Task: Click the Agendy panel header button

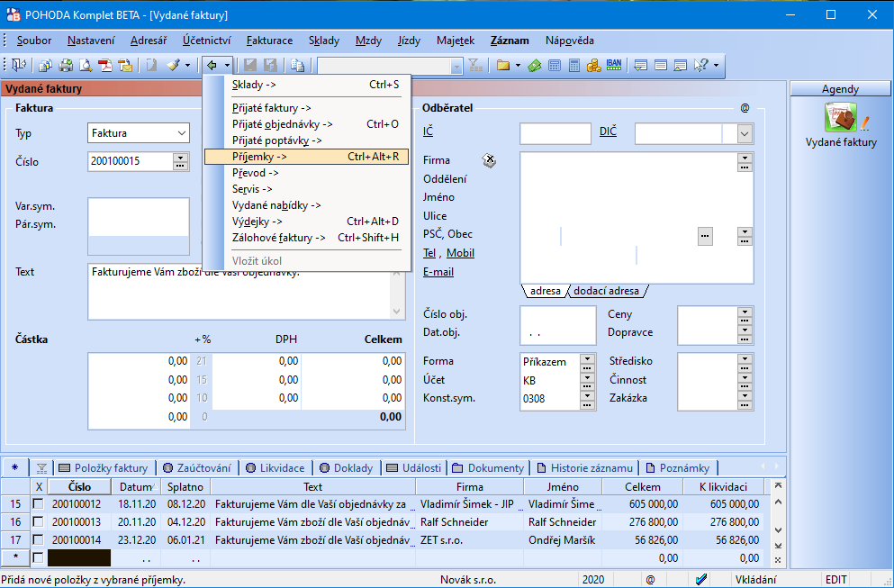Action: click(x=840, y=89)
